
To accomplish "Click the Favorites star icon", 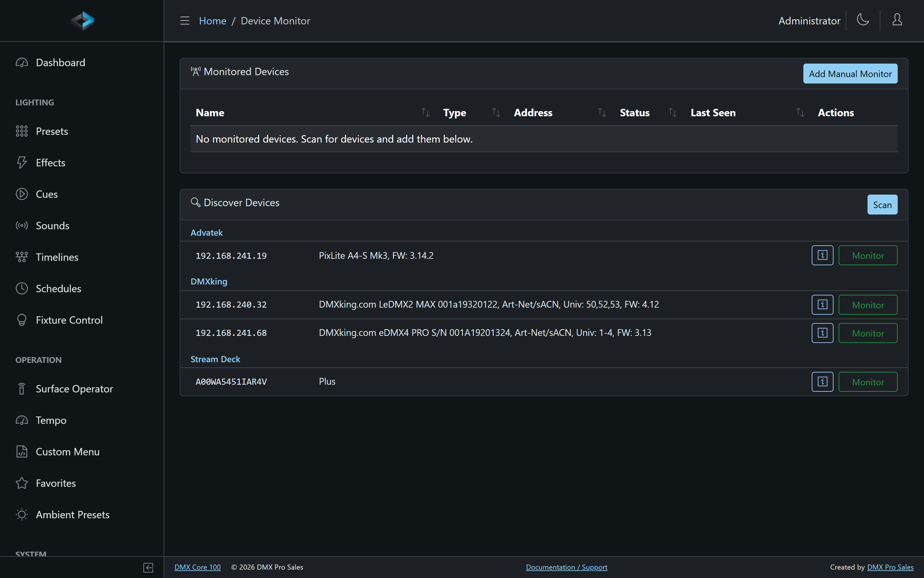I will click(22, 483).
